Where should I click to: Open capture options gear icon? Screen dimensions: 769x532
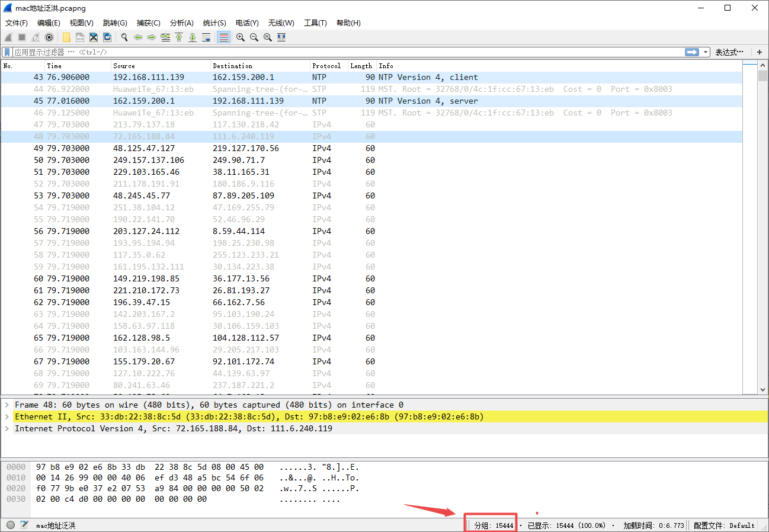point(49,37)
